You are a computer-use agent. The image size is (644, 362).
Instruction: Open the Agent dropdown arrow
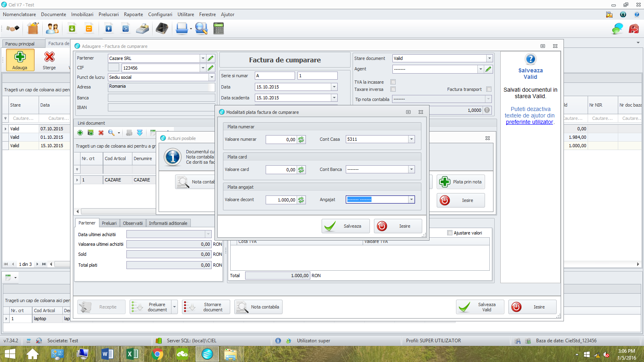(481, 69)
